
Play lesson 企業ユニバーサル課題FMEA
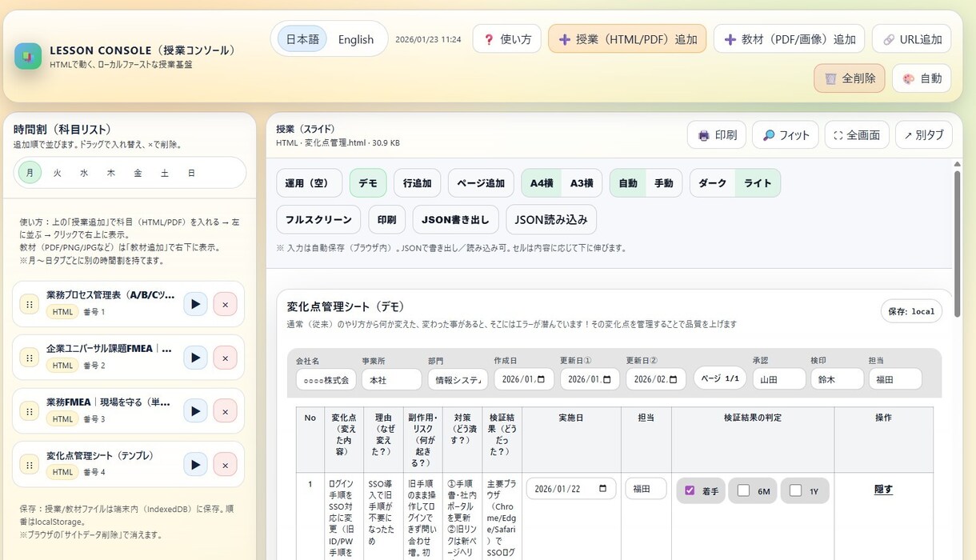tap(195, 358)
